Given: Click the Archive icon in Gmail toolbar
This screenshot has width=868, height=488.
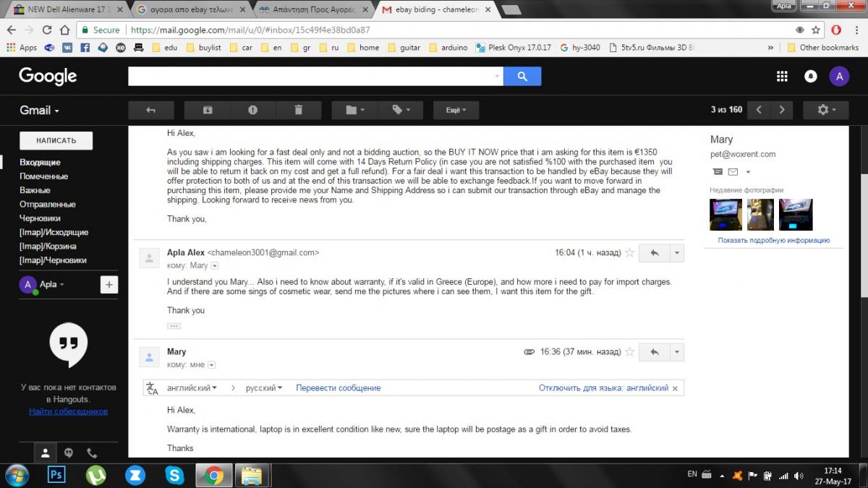Looking at the screenshot, I should (207, 110).
